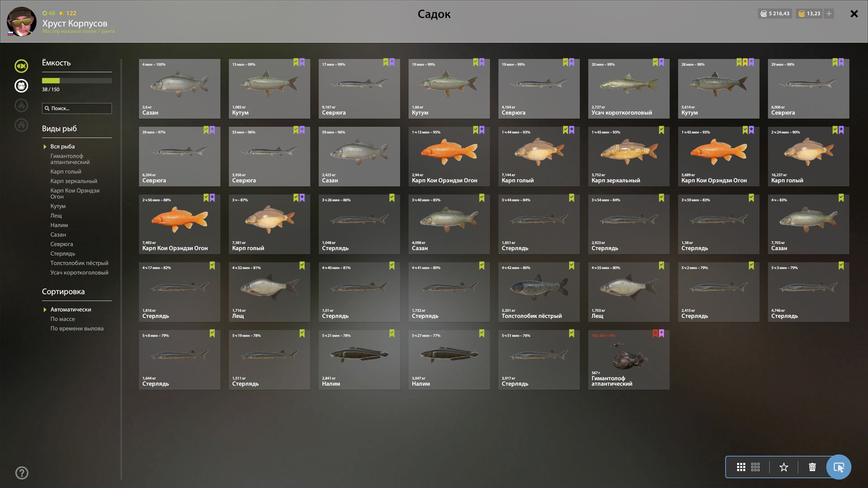Filter by Карп Кои Орэндзи Огон
The height and width of the screenshot is (488, 868).
(x=75, y=194)
